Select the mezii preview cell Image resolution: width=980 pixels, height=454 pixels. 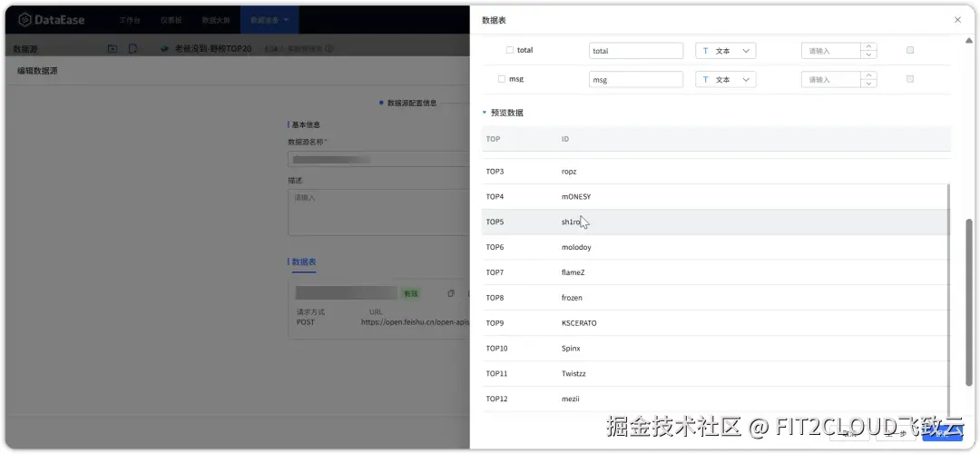click(571, 399)
